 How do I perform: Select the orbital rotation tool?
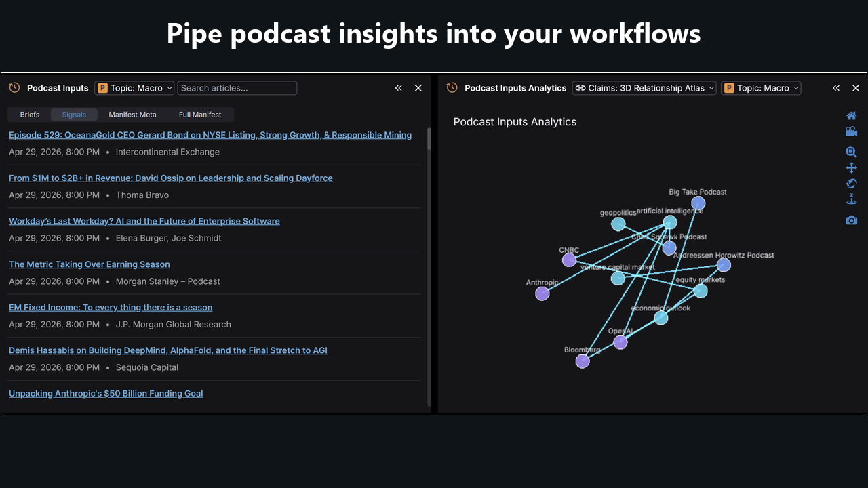pos(852,184)
